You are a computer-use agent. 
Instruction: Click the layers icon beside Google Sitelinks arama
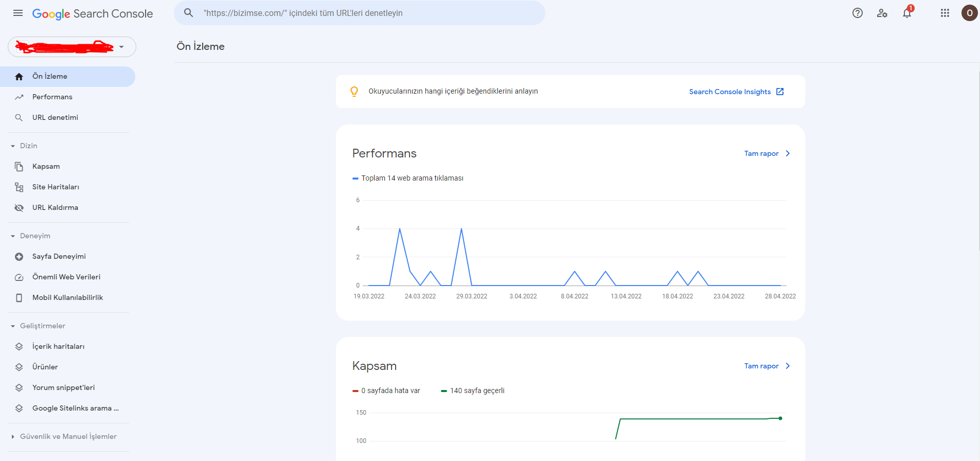click(x=19, y=409)
